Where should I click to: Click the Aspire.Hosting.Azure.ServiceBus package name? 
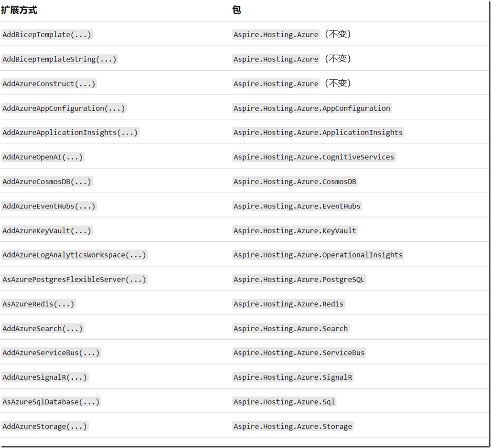[299, 353]
